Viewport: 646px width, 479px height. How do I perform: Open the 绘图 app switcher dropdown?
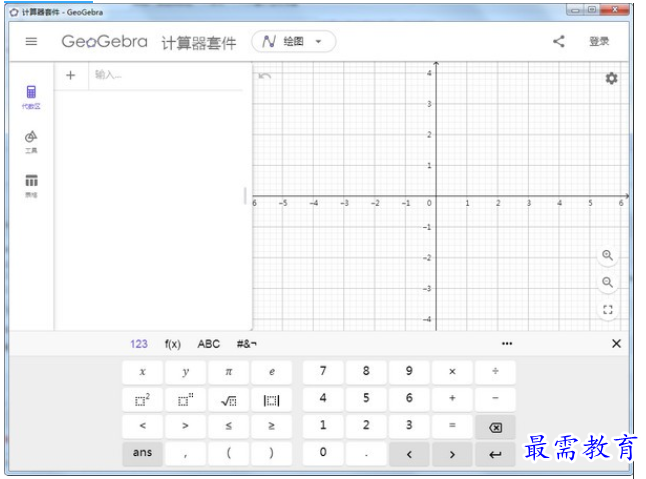294,42
